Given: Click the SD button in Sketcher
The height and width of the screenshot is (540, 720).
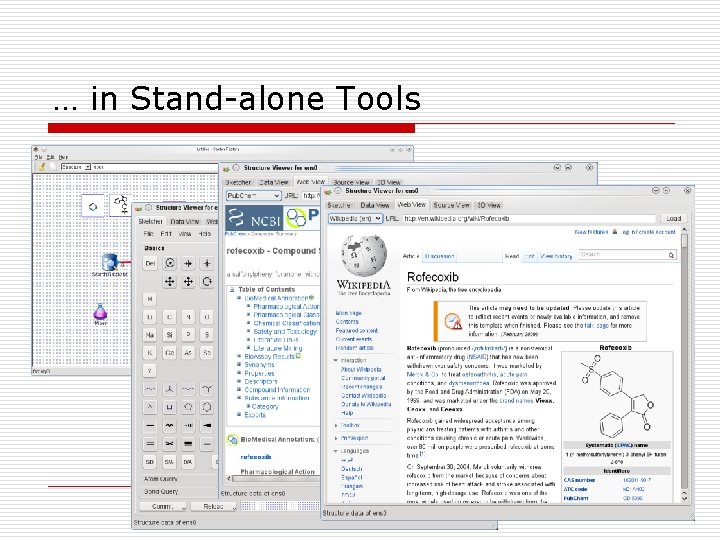Looking at the screenshot, I should [150, 462].
